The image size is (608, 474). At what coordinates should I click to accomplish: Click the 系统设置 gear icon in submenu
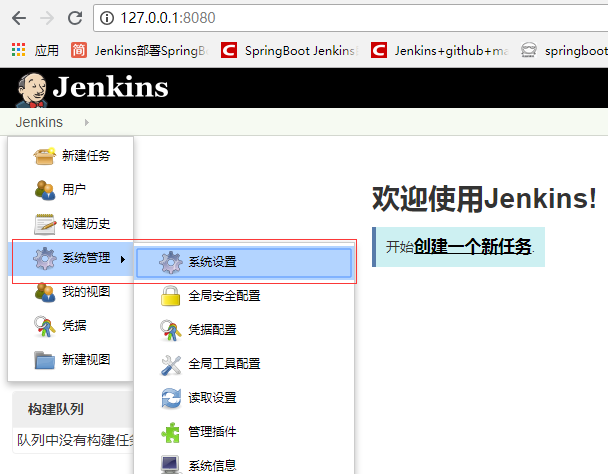pos(171,263)
